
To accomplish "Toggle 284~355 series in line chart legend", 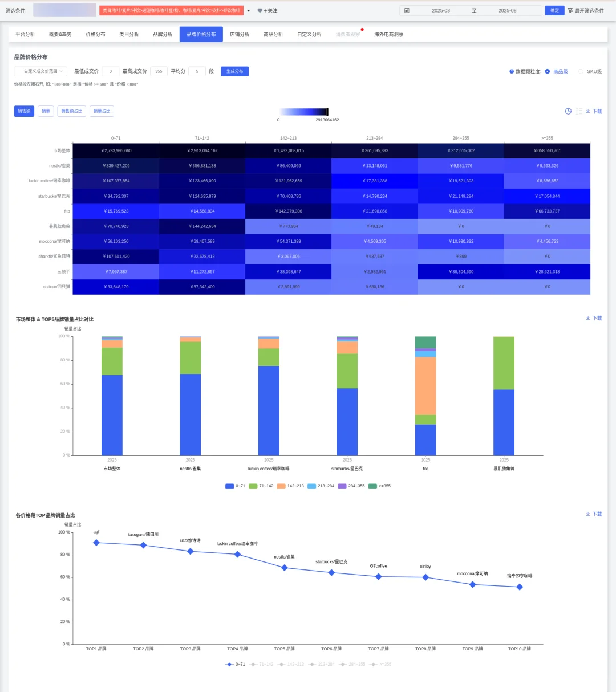I will [x=352, y=665].
